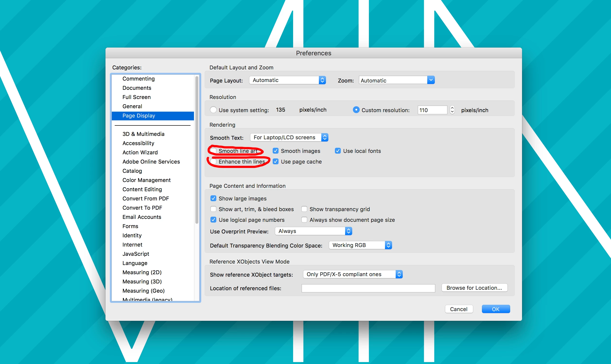Disable Use local fonts
Image resolution: width=611 pixels, height=364 pixels.
click(338, 151)
